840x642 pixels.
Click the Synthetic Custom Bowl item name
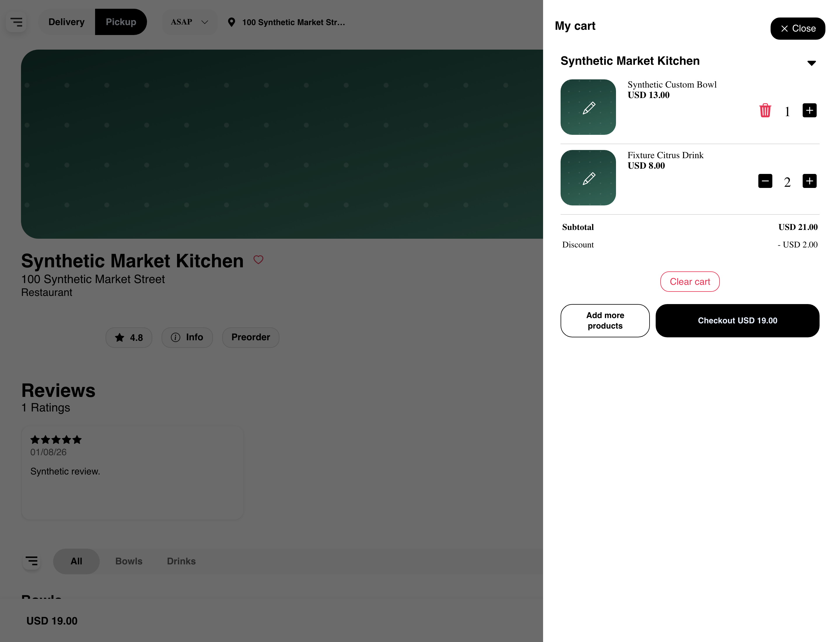[672, 84]
